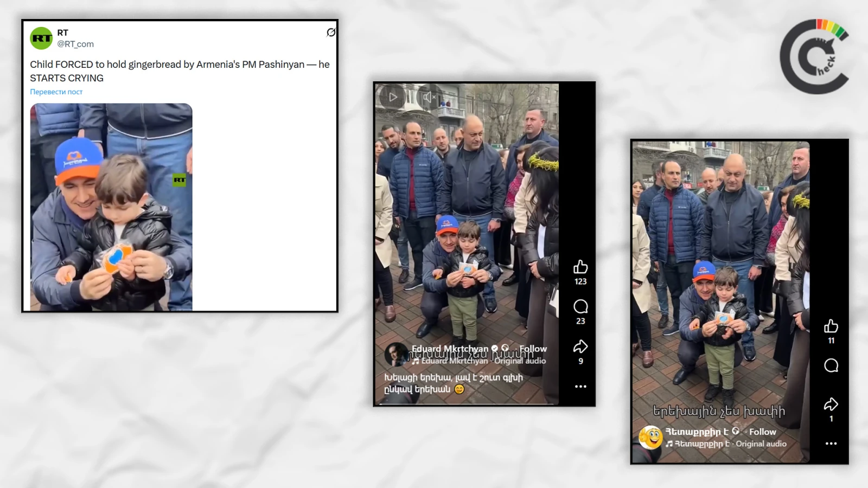868x488 pixels.
Task: Click the reel progress bar at bottom
Action: (x=467, y=404)
